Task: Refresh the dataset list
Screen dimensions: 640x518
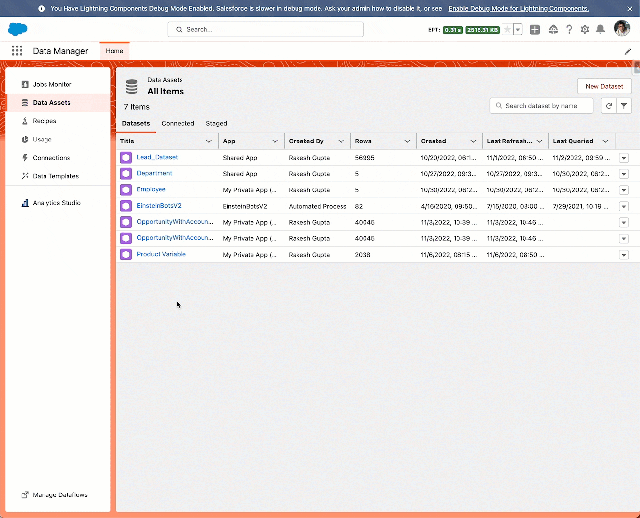Action: click(608, 105)
